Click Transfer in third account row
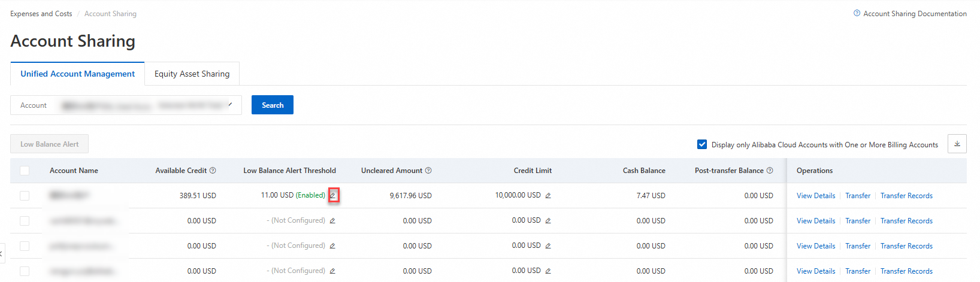The image size is (980, 282). (x=858, y=246)
